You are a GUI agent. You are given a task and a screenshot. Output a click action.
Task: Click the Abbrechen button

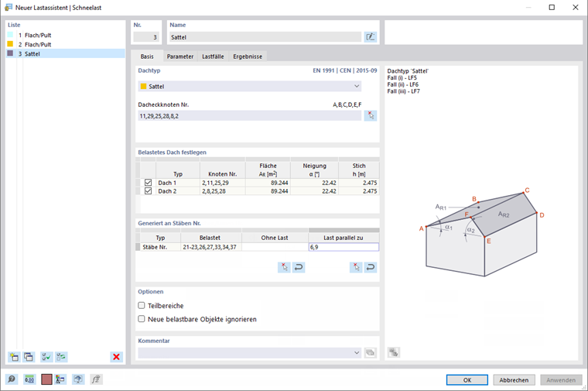click(514, 380)
